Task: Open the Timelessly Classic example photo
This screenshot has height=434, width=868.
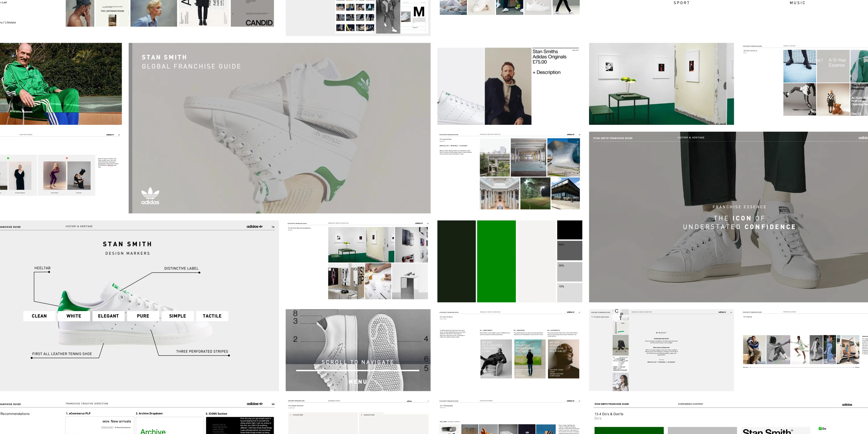Action: click(x=20, y=175)
